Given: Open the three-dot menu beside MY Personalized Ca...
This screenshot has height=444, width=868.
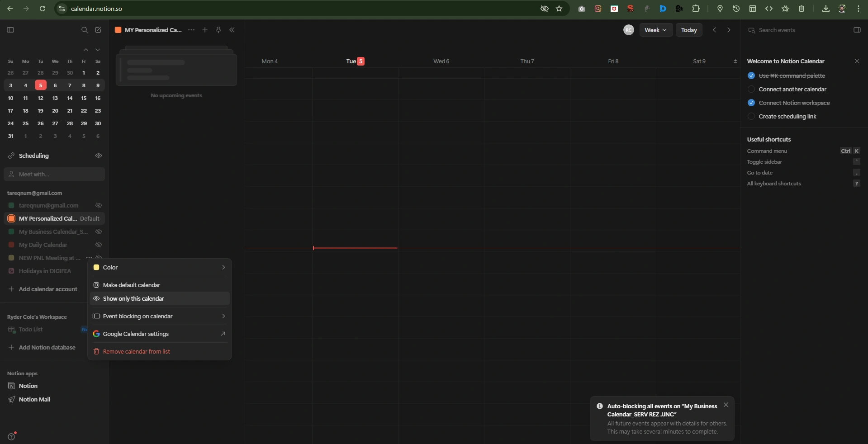Looking at the screenshot, I should pyautogui.click(x=191, y=30).
